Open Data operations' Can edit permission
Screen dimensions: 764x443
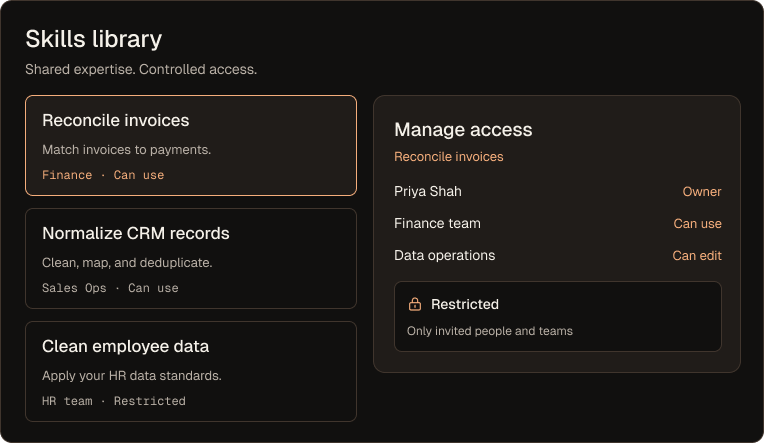(x=697, y=255)
